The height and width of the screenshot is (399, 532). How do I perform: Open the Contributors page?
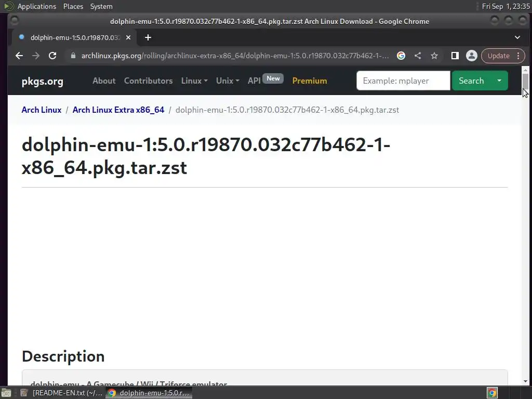click(148, 81)
